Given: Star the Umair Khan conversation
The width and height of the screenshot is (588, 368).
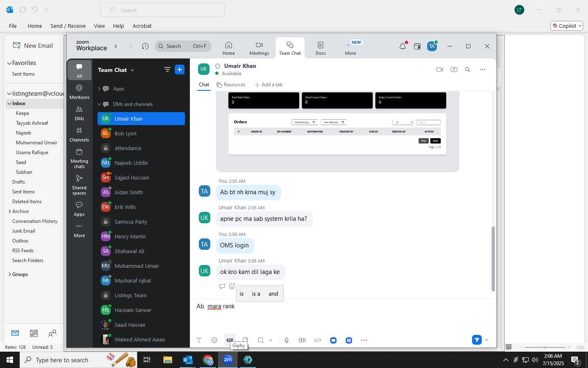Looking at the screenshot, I should point(218,66).
